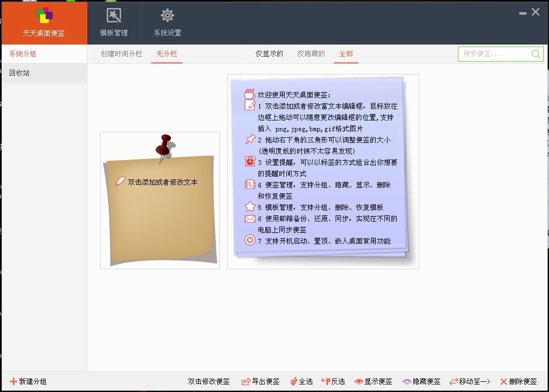Open the 移动至 move-to menu
The image size is (549, 392).
[470, 381]
